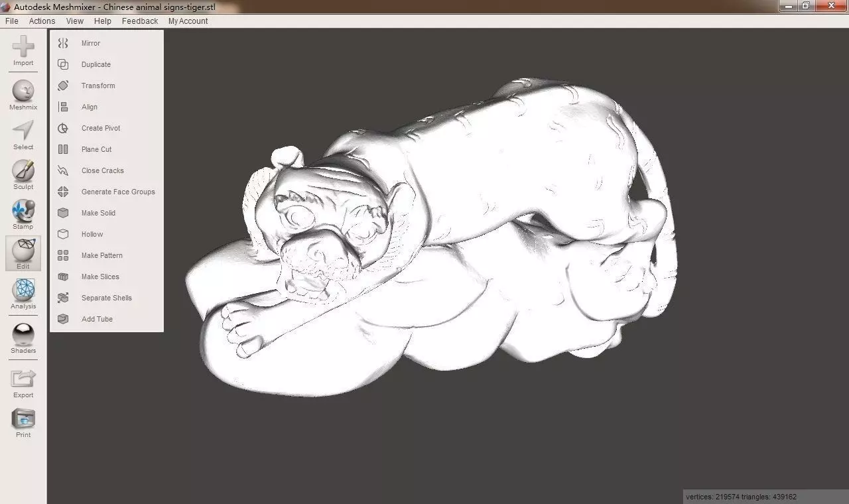Click the Duplicate icon
The width and height of the screenshot is (849, 504).
pyautogui.click(x=63, y=64)
